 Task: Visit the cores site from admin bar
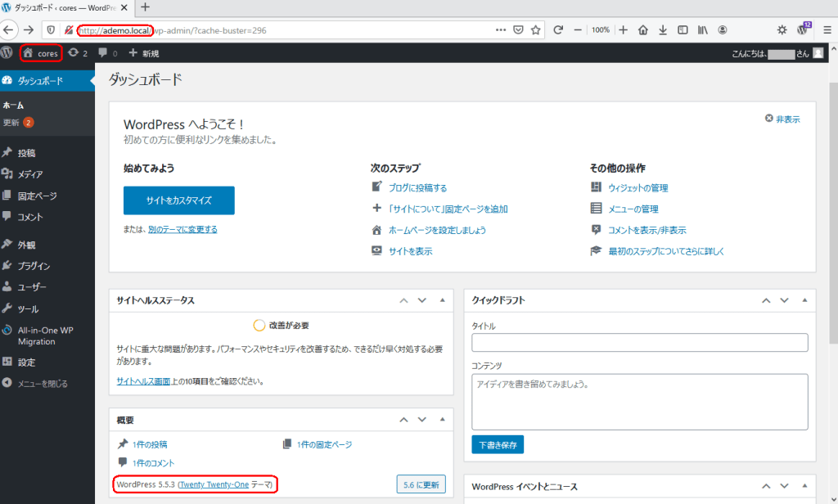[41, 53]
